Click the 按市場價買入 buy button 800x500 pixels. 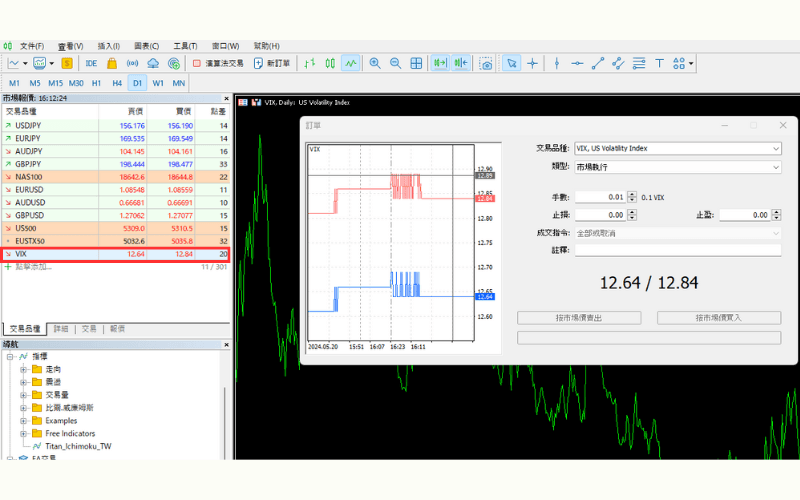click(x=718, y=318)
